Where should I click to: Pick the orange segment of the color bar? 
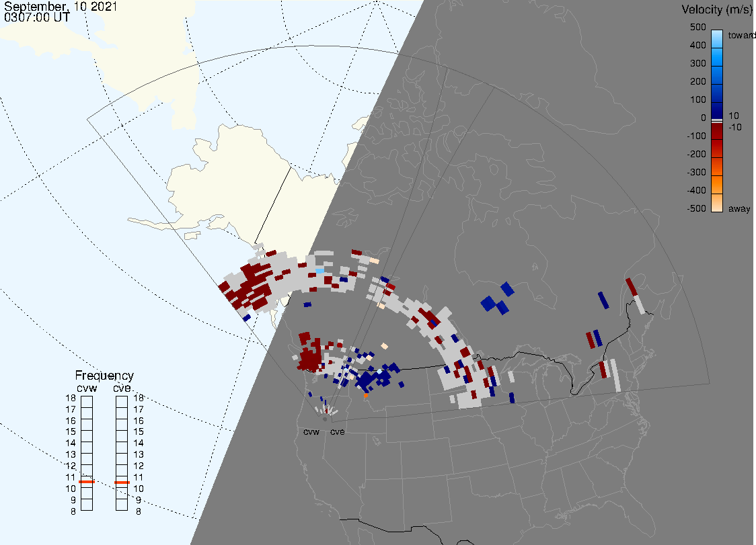pos(717,185)
